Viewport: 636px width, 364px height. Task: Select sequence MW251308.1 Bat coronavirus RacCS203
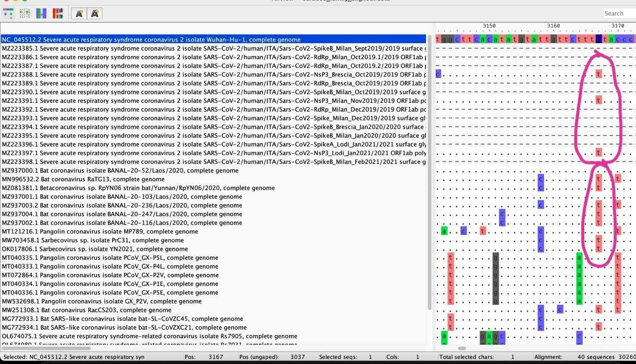tap(213, 310)
